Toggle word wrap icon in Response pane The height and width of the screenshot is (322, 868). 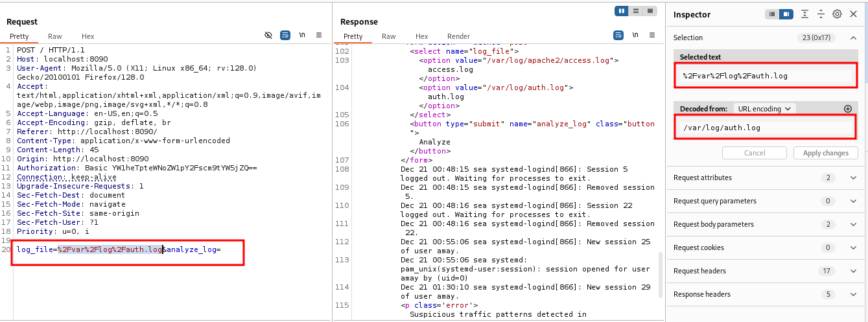[618, 36]
